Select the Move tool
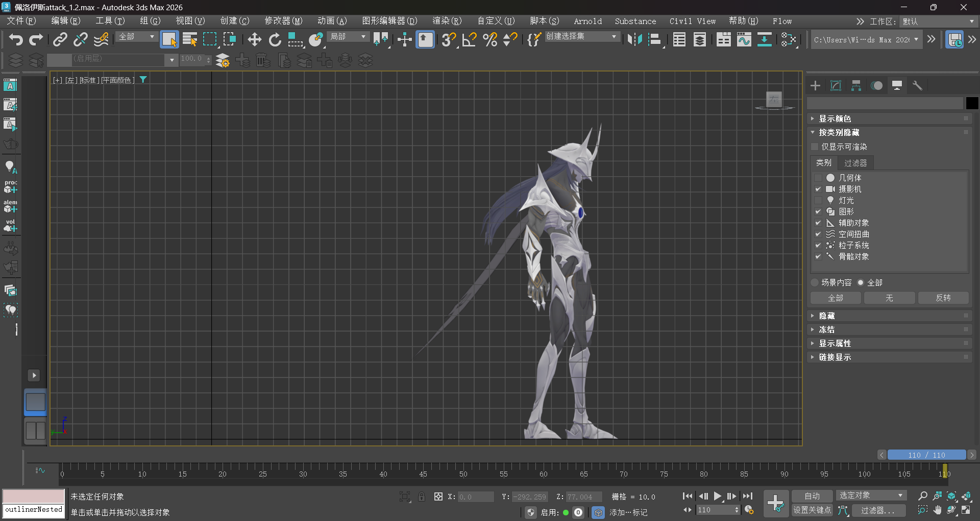The width and height of the screenshot is (980, 521). [x=254, y=39]
